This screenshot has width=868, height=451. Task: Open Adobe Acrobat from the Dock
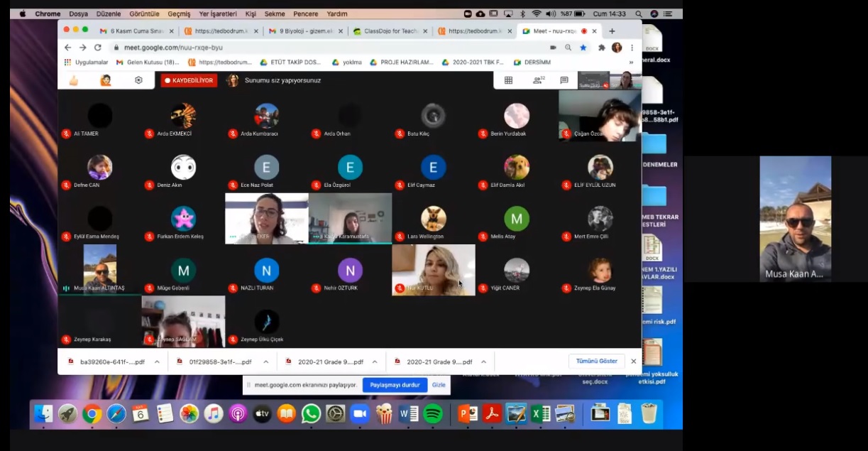pos(492,414)
